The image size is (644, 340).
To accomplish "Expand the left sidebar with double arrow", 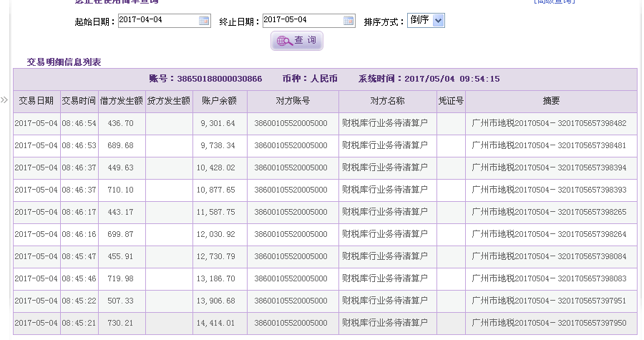I will pyautogui.click(x=4, y=99).
